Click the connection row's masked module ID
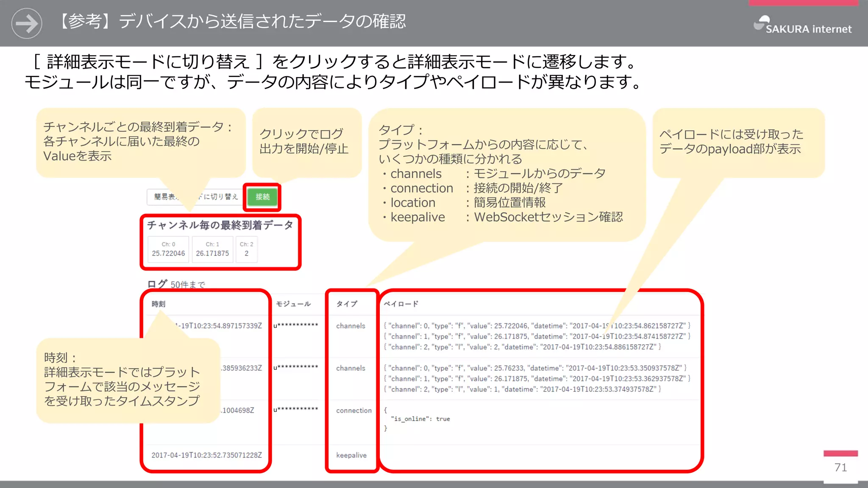 (x=296, y=410)
